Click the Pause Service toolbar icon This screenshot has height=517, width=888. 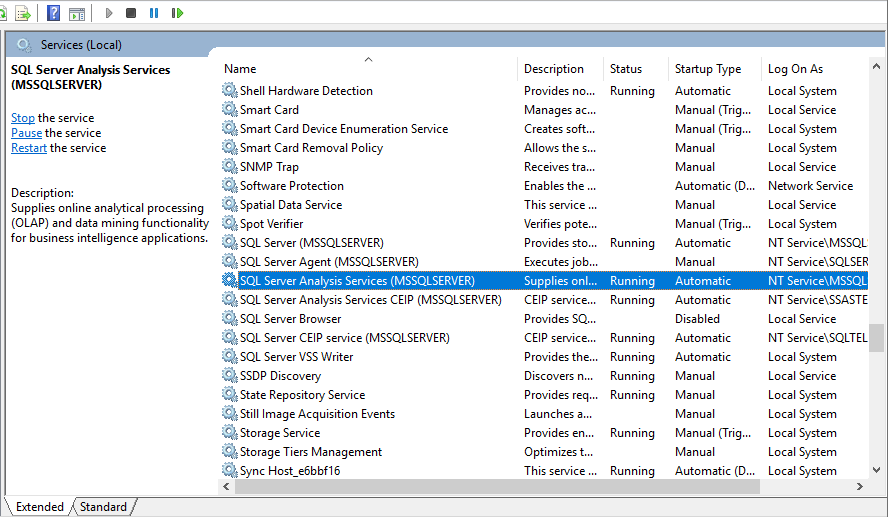[x=154, y=13]
